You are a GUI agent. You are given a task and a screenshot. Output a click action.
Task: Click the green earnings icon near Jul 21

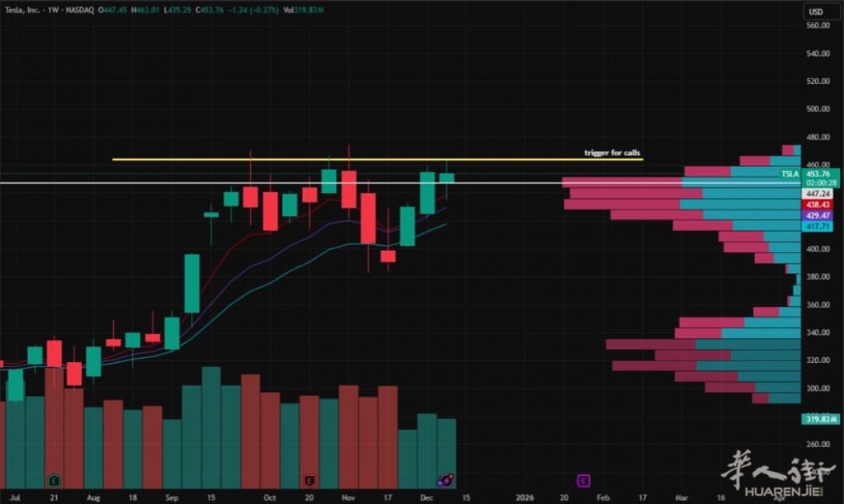[x=54, y=479]
